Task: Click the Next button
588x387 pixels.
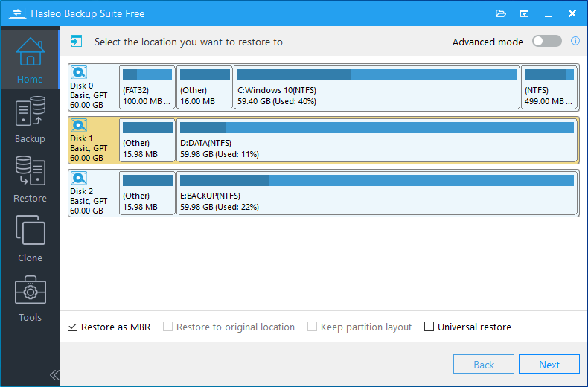Action: click(549, 364)
